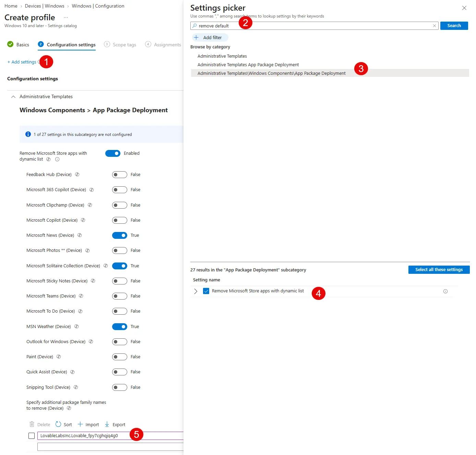Select Administrative Templates category
This screenshot has width=476, height=455.
pos(222,56)
